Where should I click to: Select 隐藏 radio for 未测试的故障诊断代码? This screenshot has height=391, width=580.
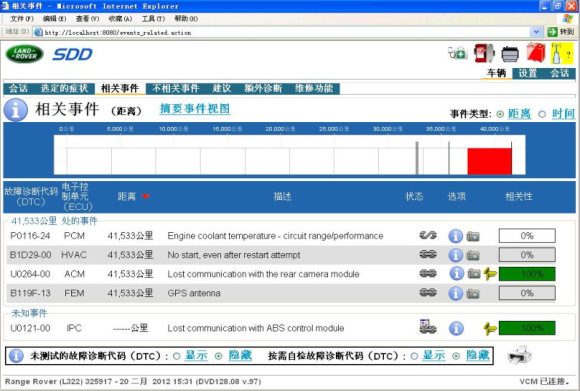click(219, 356)
